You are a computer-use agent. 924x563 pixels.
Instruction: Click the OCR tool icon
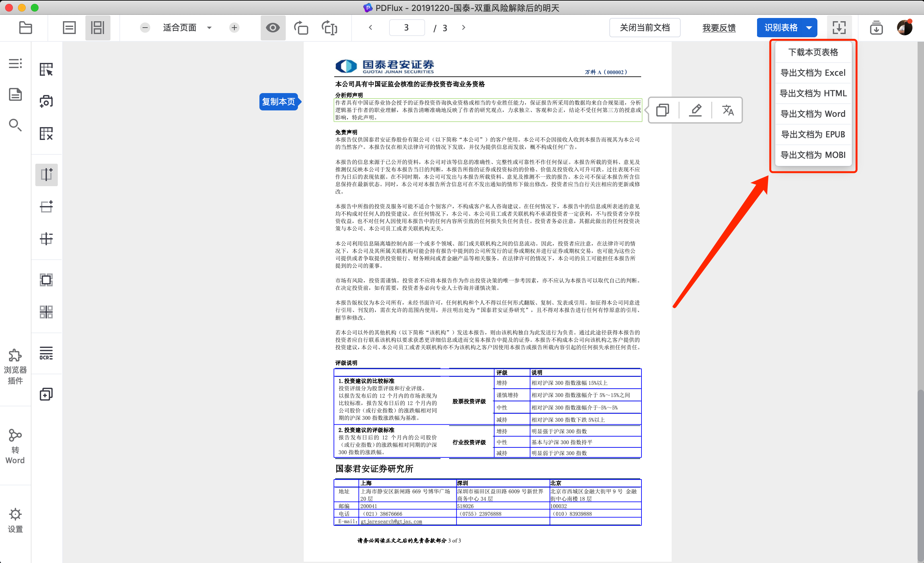point(46,353)
